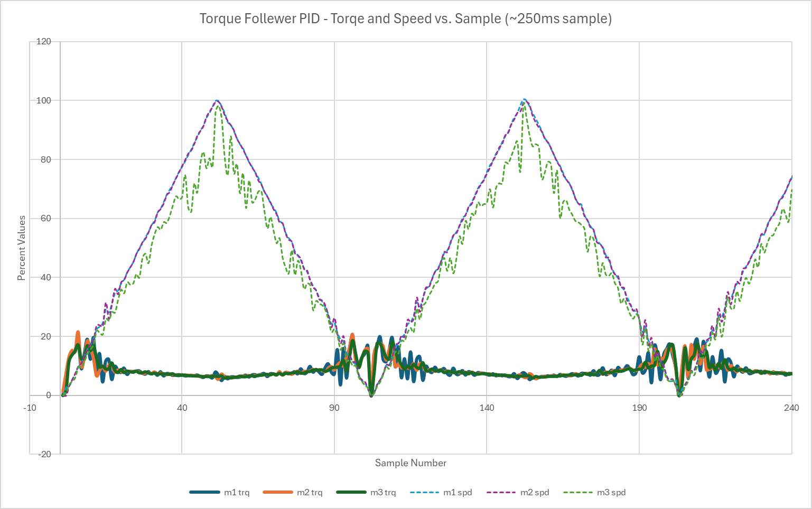Click the m2 trq legend entry
The width and height of the screenshot is (812, 509).
pos(292,492)
